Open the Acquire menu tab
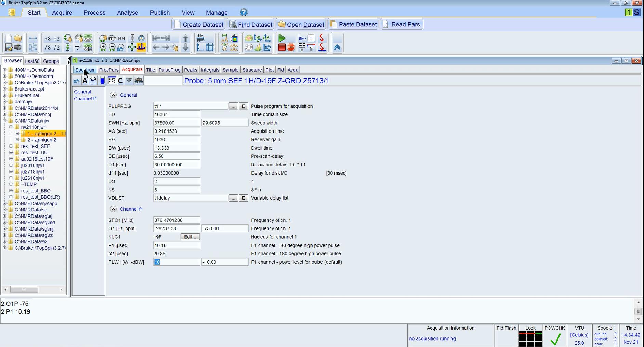This screenshot has height=347, width=644. 62,13
